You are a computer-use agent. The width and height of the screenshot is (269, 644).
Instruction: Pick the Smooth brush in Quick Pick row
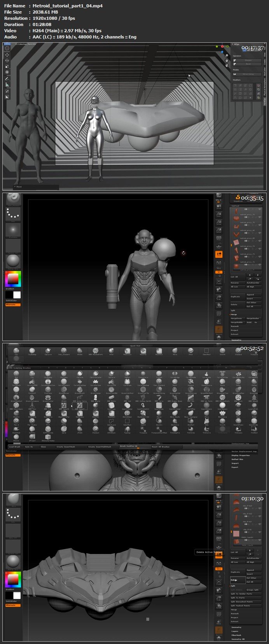(x=222, y=351)
